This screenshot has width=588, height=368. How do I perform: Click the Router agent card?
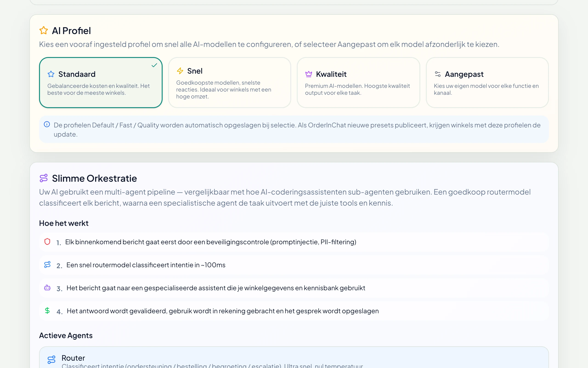coord(294,357)
